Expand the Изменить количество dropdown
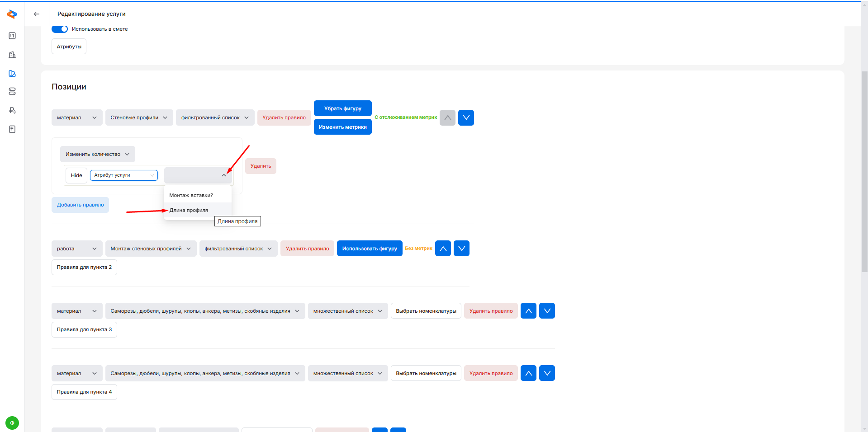Screen dimensions: 868x432 97,154
